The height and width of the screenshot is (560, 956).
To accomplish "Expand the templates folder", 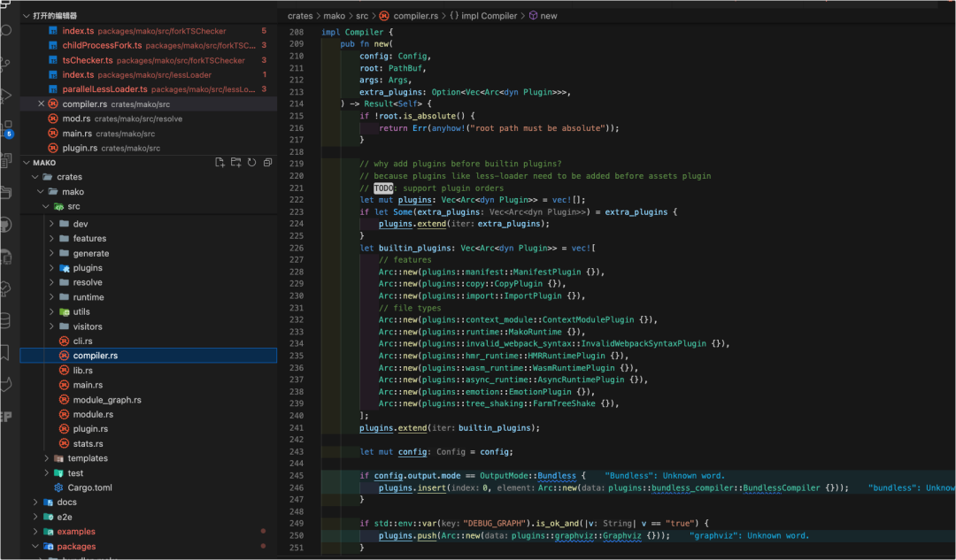I will 87,458.
